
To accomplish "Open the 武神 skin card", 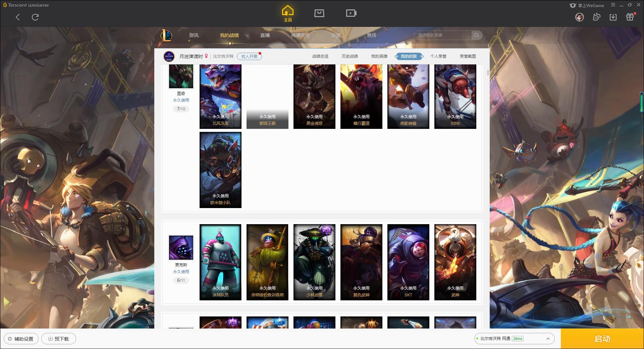I will click(x=455, y=262).
